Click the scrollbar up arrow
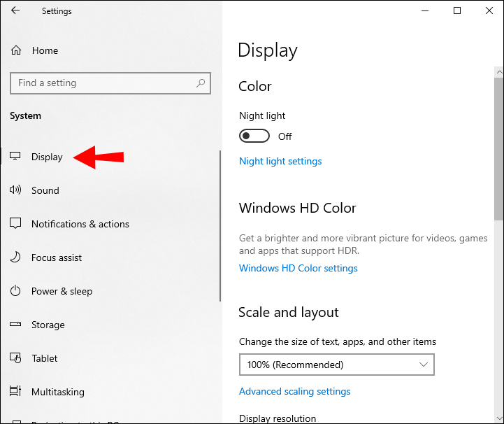The image size is (504, 424). (x=499, y=72)
